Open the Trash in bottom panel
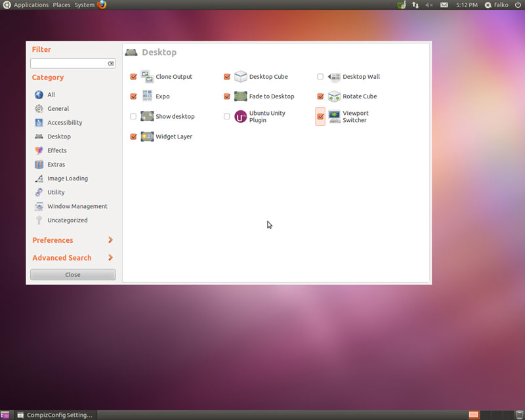This screenshot has width=525, height=420. (x=519, y=415)
